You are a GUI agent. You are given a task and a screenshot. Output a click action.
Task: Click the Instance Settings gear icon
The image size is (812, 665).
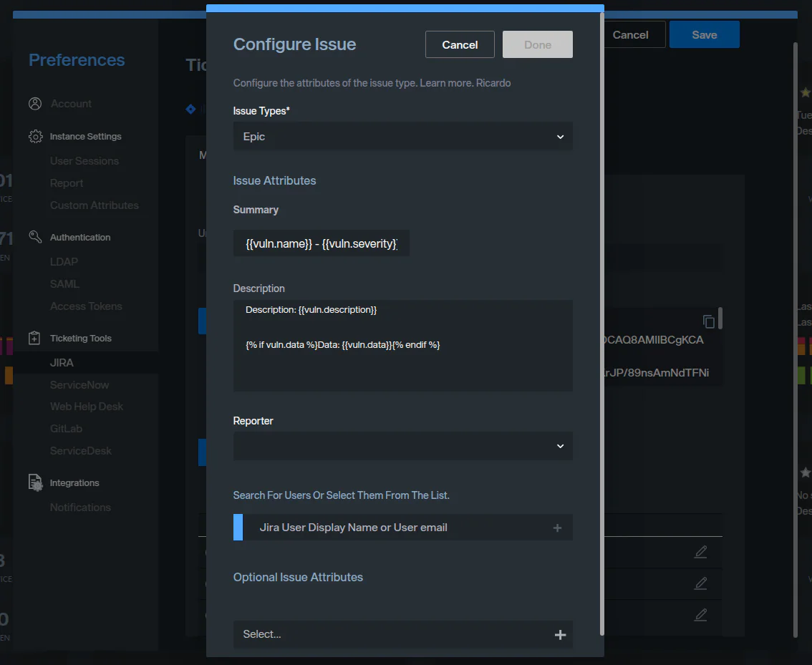point(35,137)
